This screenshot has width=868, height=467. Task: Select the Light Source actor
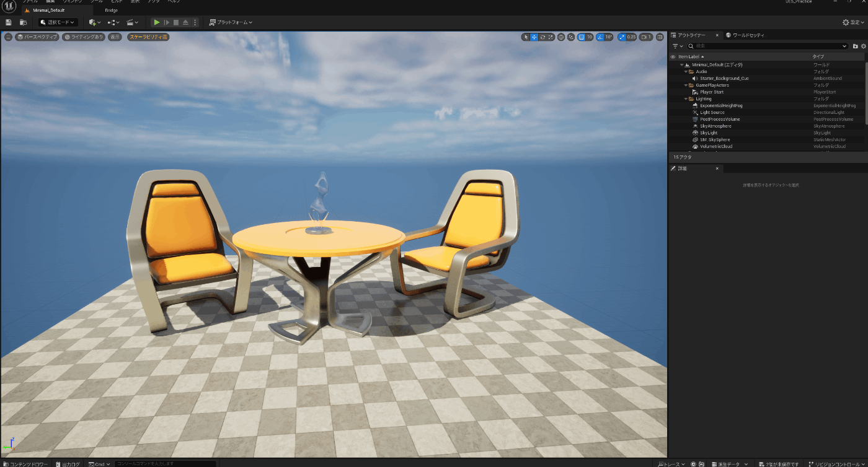click(x=712, y=112)
